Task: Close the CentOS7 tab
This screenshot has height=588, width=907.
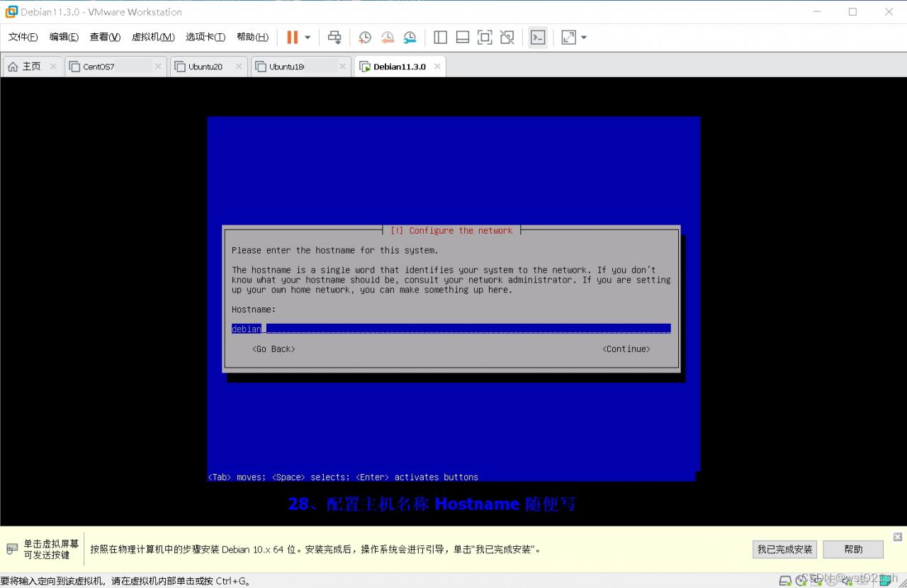Action: click(158, 67)
